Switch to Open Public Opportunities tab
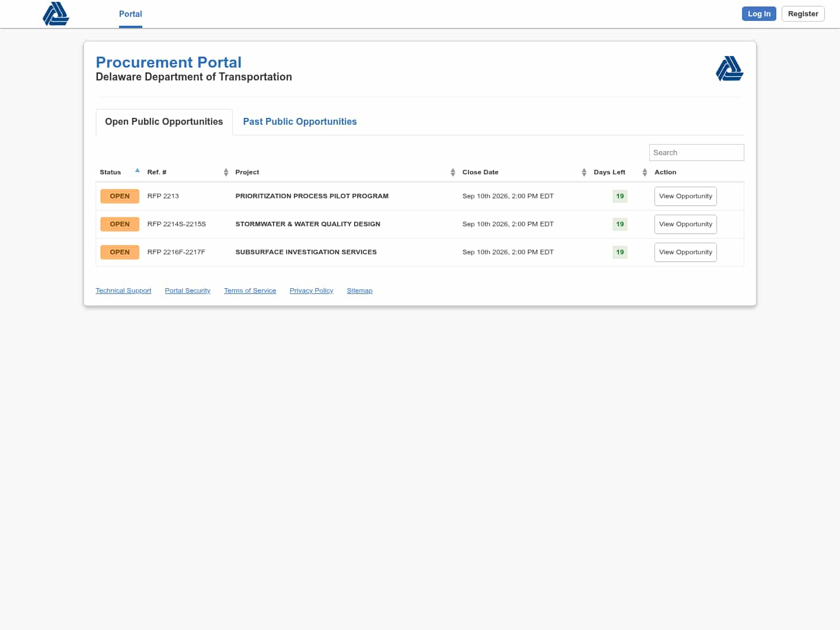This screenshot has height=630, width=840. click(x=164, y=122)
